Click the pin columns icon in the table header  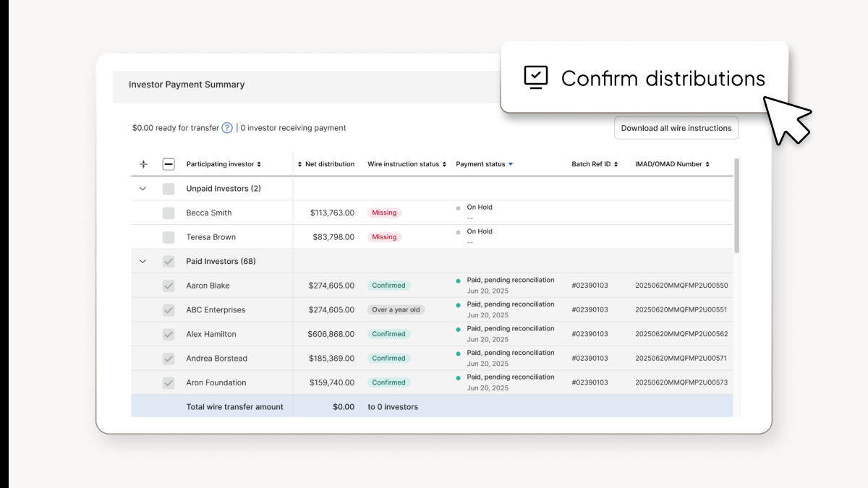click(143, 164)
